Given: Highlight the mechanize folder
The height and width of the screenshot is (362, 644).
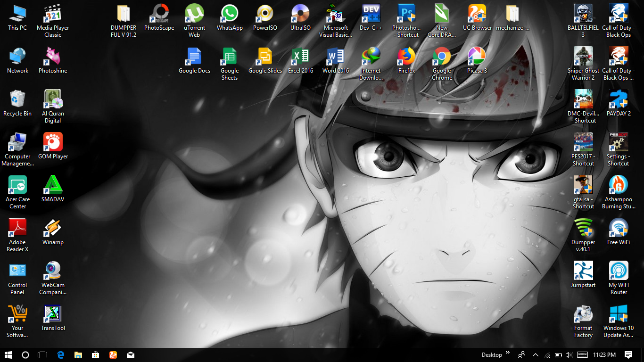Looking at the screenshot, I should [512, 14].
